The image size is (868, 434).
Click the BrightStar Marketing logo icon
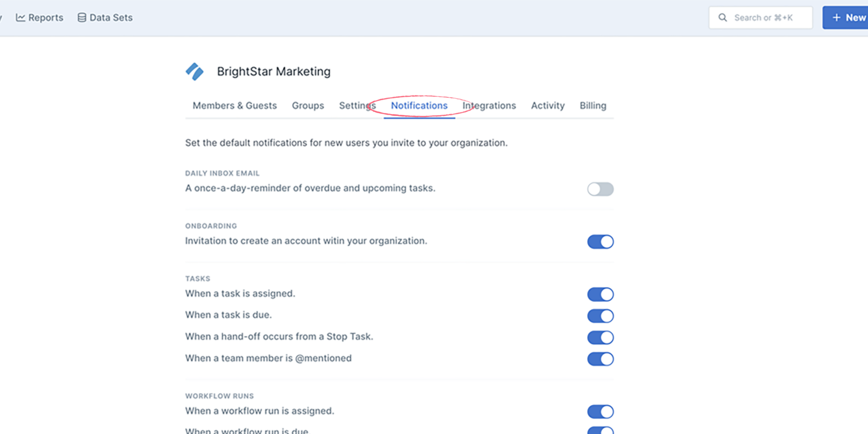pyautogui.click(x=194, y=71)
